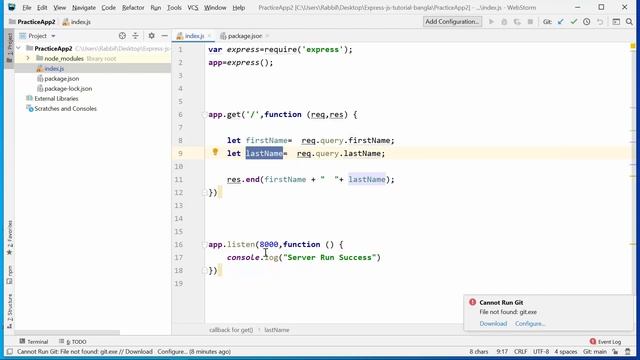The image size is (640, 360).
Task: Click the Search Everywhere magnifier icon
Action: [x=629, y=22]
